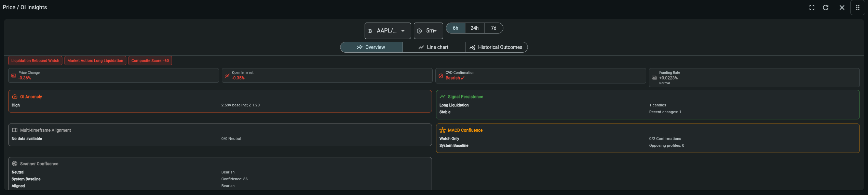Click the Normal funding rate status label
This screenshot has width=868, height=195.
click(664, 83)
